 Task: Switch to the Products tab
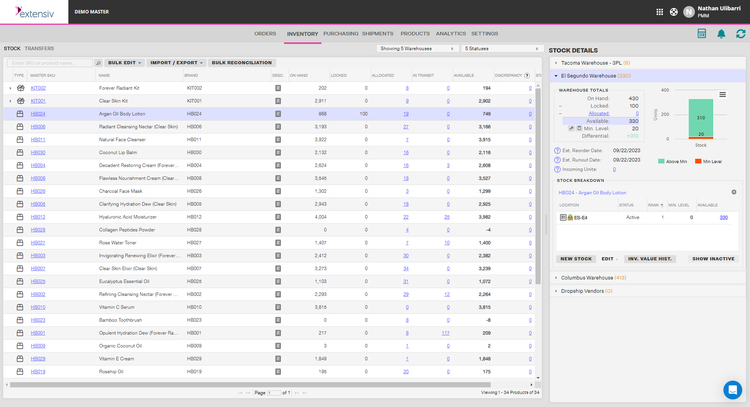click(415, 33)
